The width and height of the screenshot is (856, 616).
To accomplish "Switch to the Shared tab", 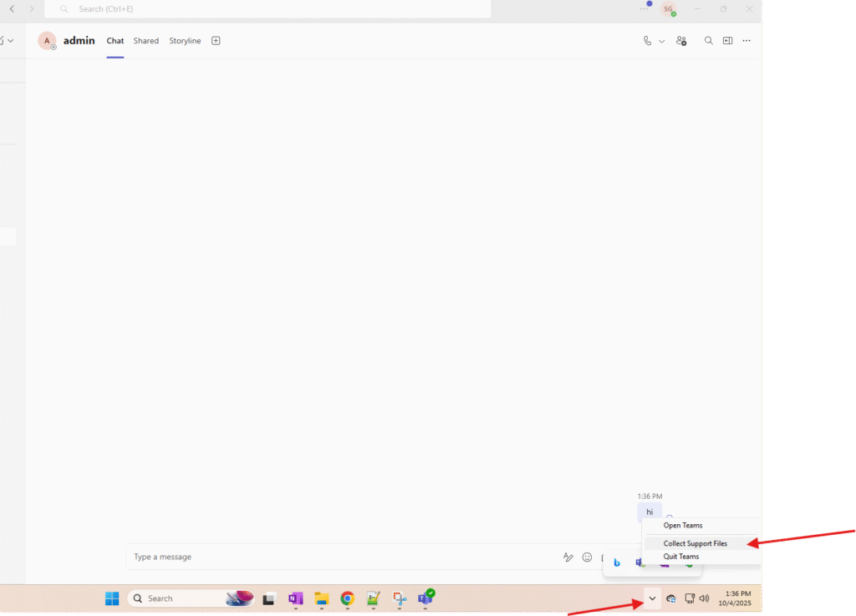I will pos(145,41).
